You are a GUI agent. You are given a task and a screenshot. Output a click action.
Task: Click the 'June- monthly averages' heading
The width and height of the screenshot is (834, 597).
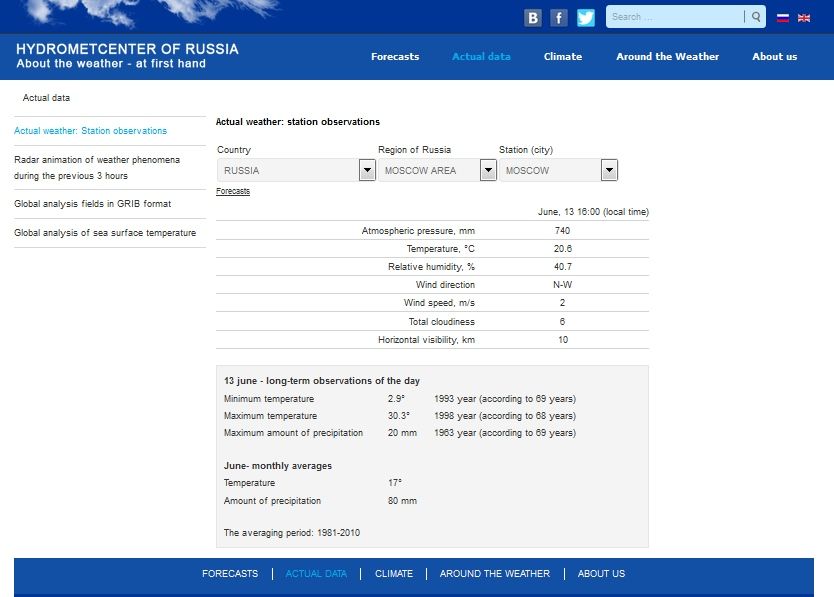pyautogui.click(x=278, y=466)
